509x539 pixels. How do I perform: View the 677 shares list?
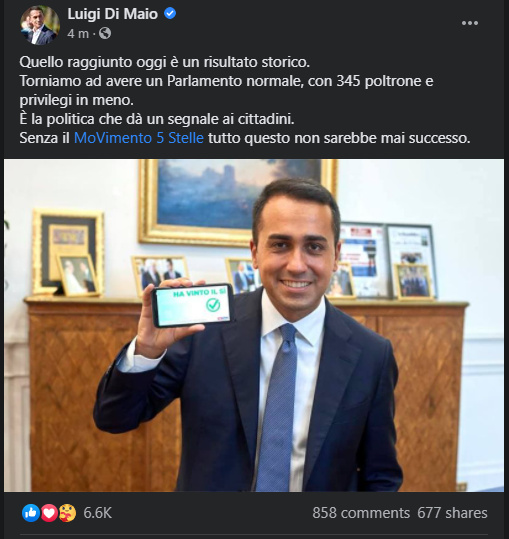[x=452, y=513]
